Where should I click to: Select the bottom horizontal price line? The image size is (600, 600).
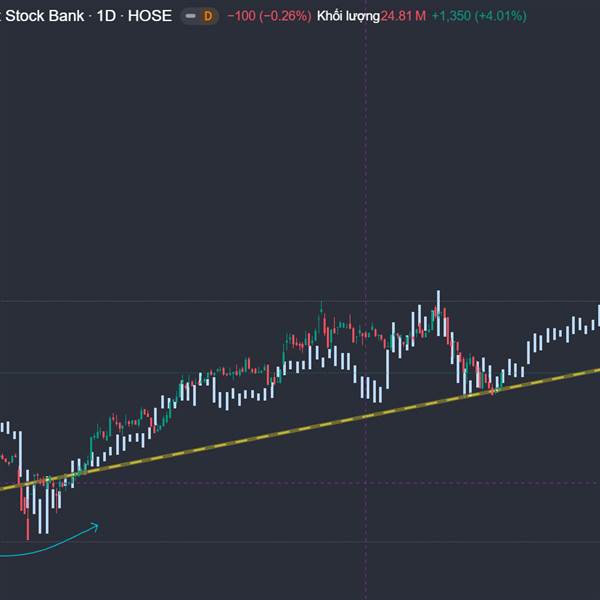tap(300, 542)
